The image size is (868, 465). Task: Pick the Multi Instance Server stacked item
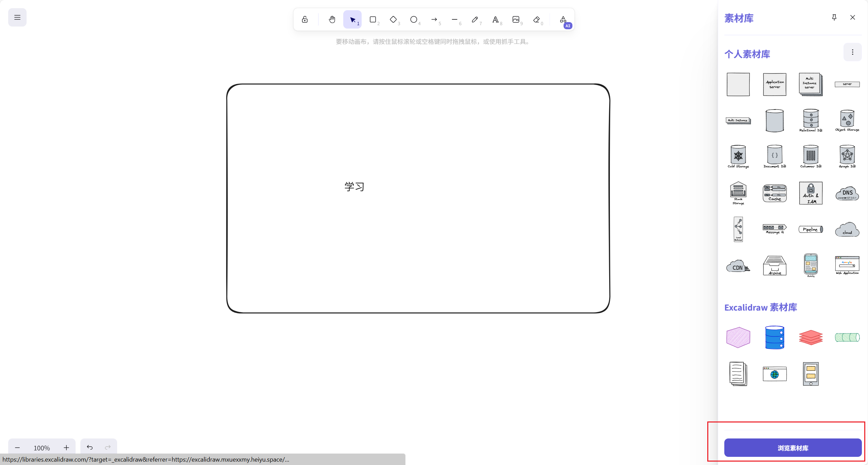coord(811,84)
